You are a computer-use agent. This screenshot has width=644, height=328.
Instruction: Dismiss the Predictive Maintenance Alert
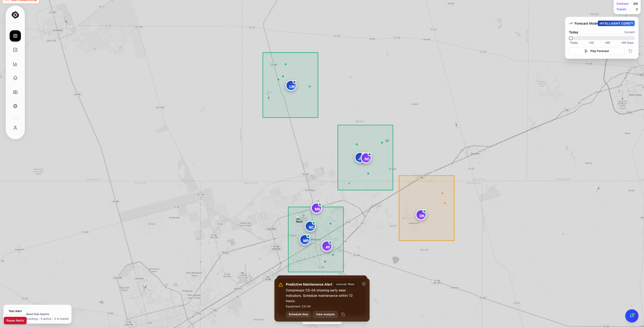(364, 284)
